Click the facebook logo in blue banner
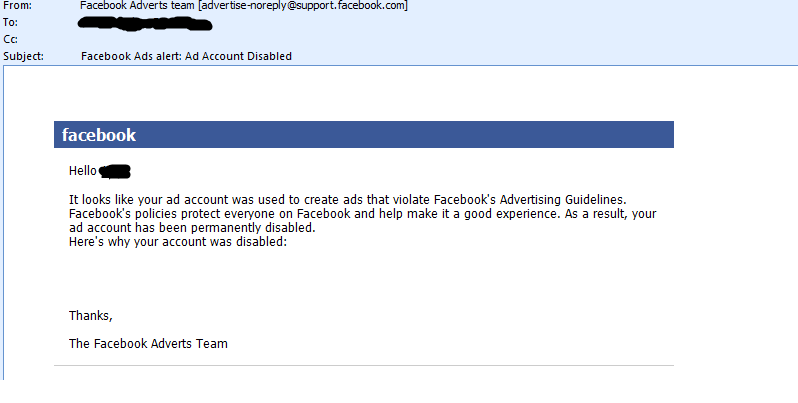Screen dimensions: 798x403 click(x=99, y=135)
